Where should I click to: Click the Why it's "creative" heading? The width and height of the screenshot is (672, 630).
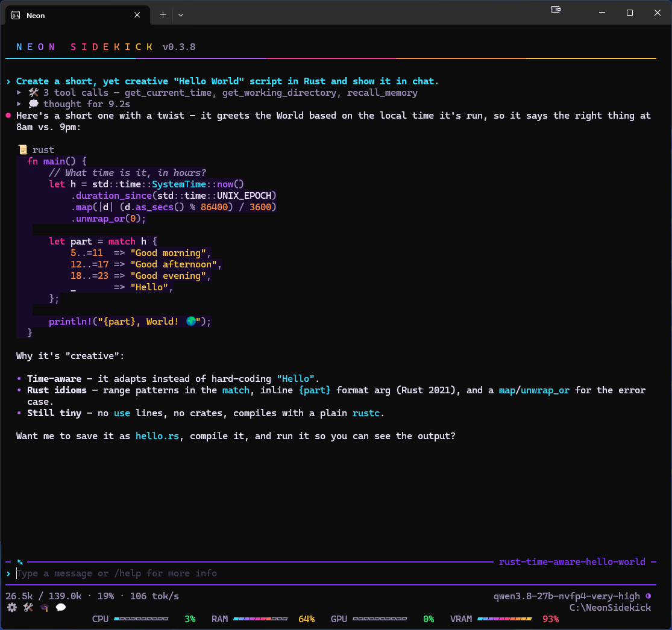point(71,355)
